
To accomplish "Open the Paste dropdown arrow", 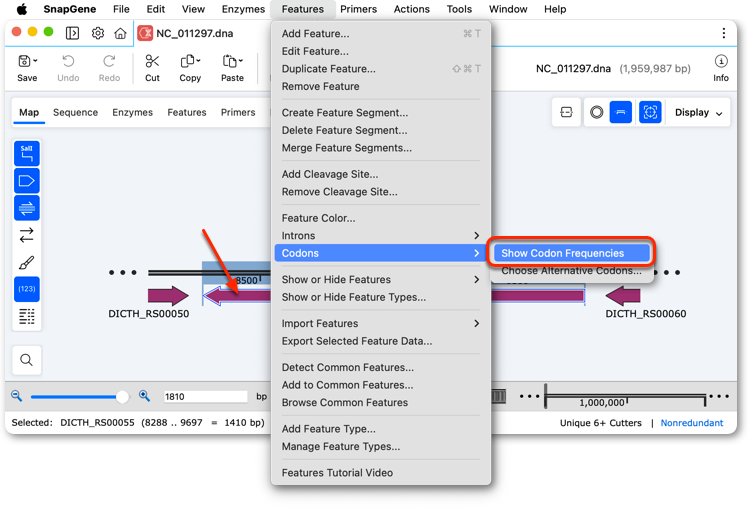I will point(240,61).
